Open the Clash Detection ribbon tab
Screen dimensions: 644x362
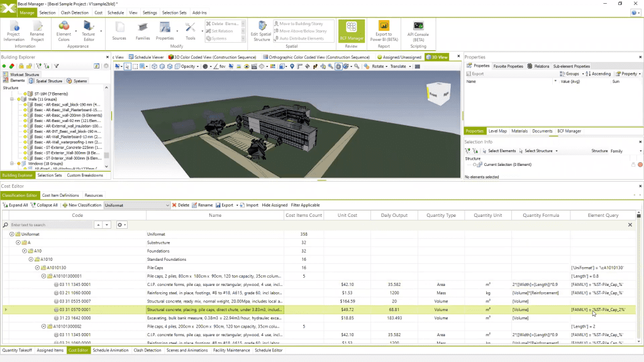point(74,13)
